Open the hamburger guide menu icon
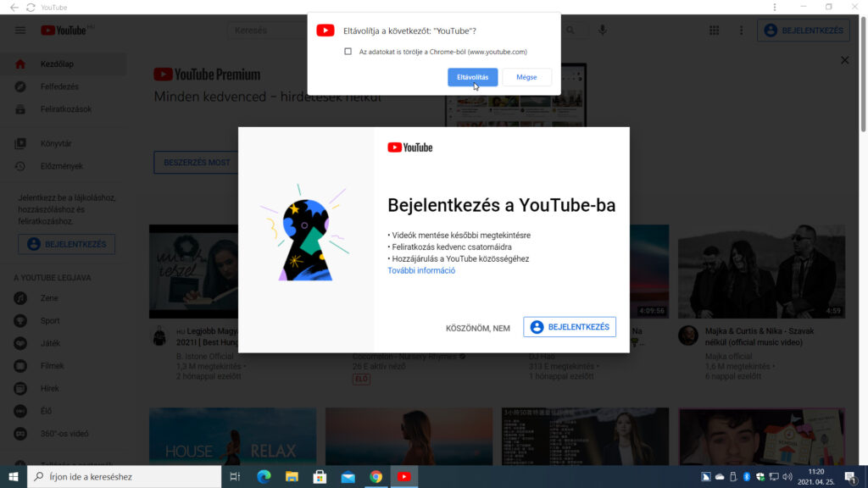This screenshot has width=868, height=488. [x=20, y=30]
